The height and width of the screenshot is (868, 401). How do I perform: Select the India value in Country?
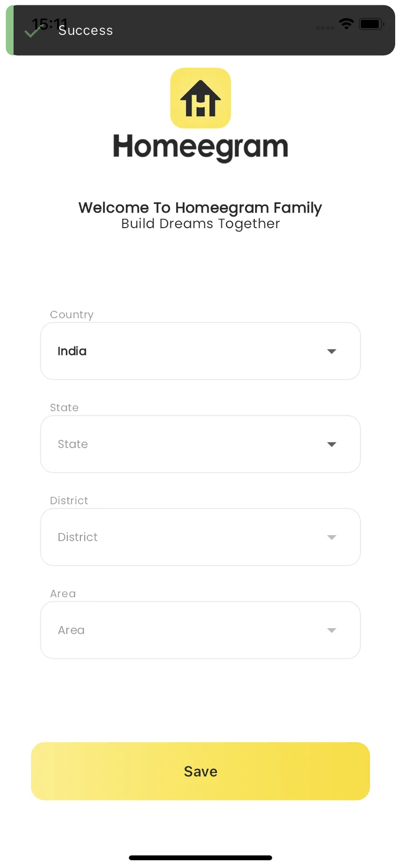(72, 351)
